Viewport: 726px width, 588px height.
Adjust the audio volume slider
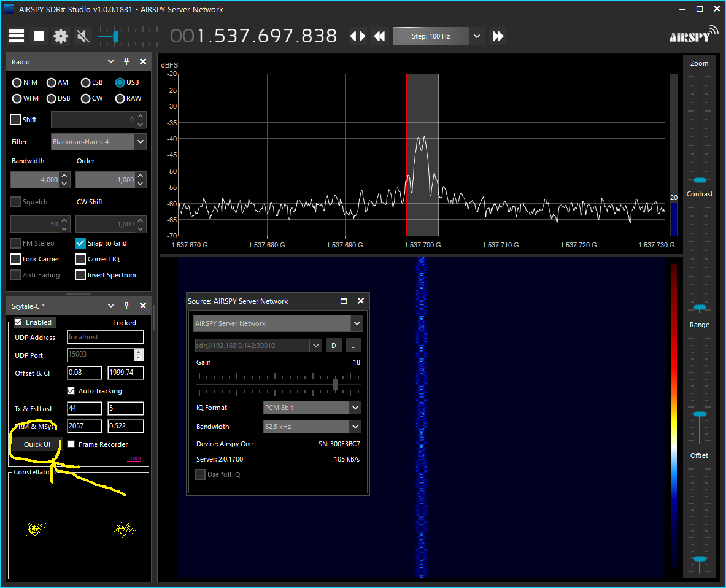pos(115,36)
